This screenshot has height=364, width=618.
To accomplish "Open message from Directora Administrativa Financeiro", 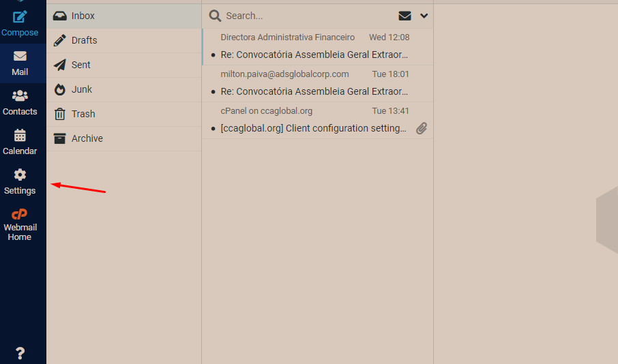I will 287,37.
